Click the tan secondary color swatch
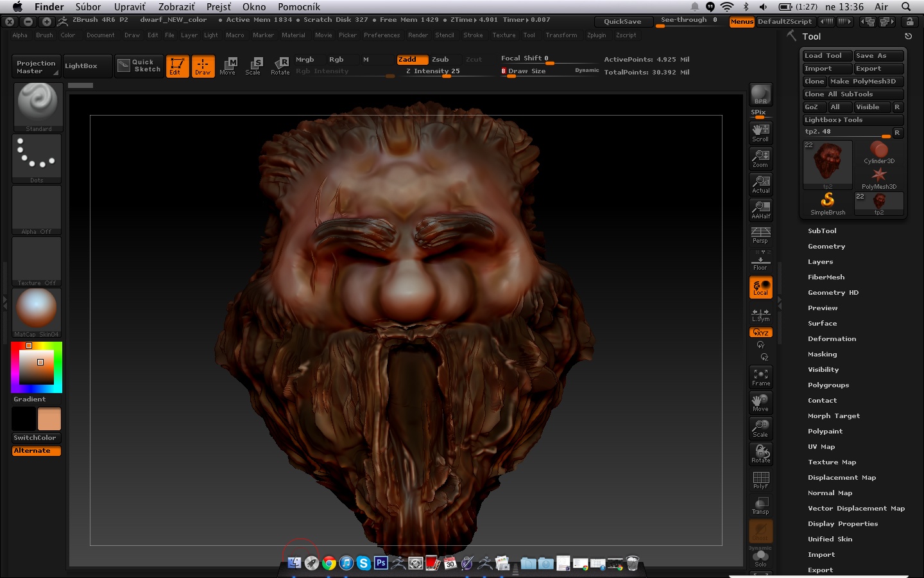Image resolution: width=924 pixels, height=578 pixels. pos(49,419)
